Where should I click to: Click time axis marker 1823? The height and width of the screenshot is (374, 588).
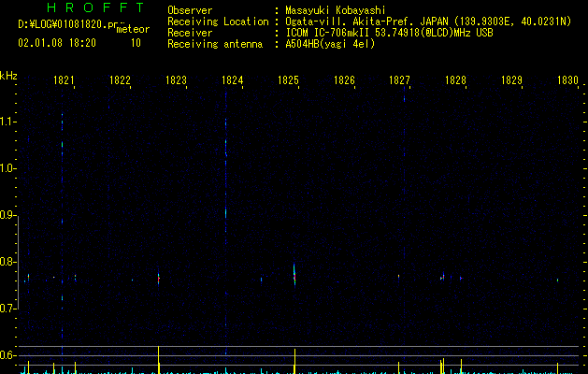(176, 80)
